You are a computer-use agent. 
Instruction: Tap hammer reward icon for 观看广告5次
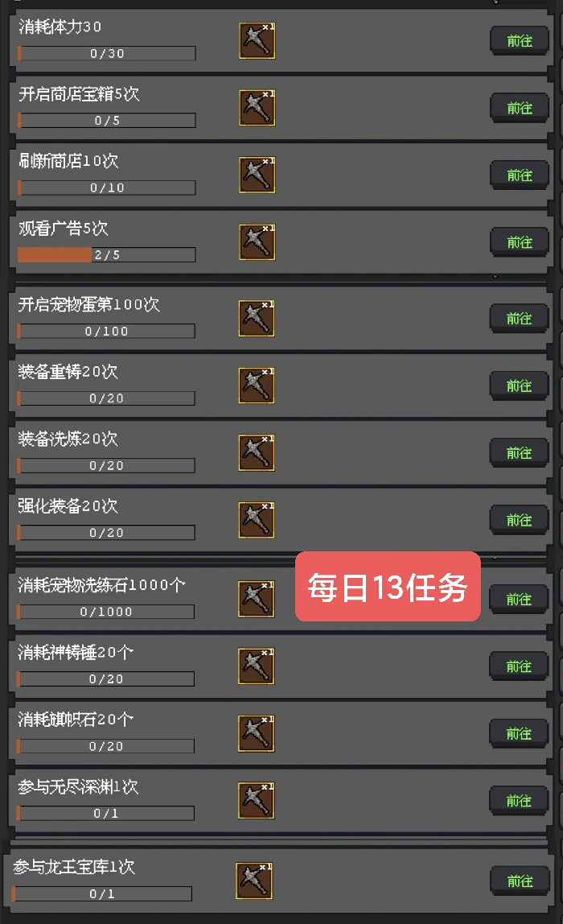coord(257,242)
